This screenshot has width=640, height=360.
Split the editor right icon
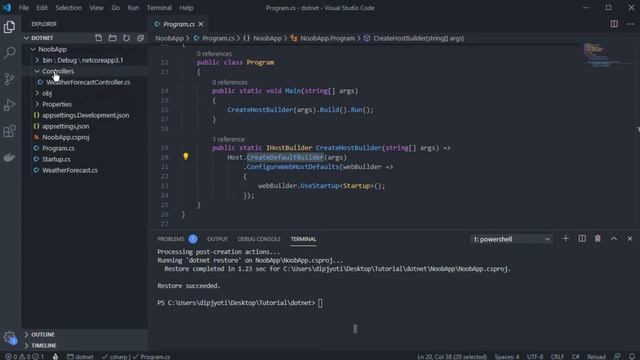[x=614, y=24]
